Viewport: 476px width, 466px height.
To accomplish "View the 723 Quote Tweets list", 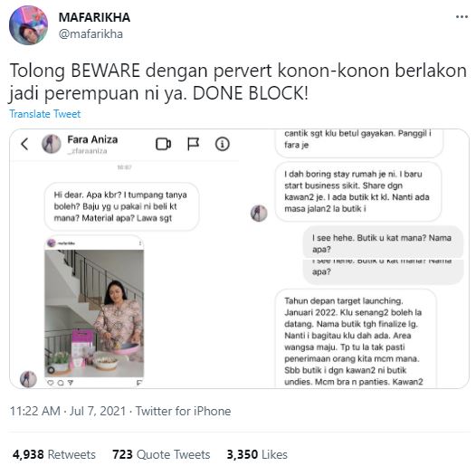I will [x=161, y=454].
